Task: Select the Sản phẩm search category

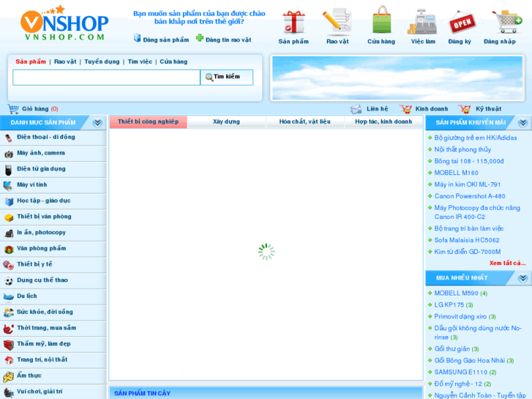Action: click(31, 61)
